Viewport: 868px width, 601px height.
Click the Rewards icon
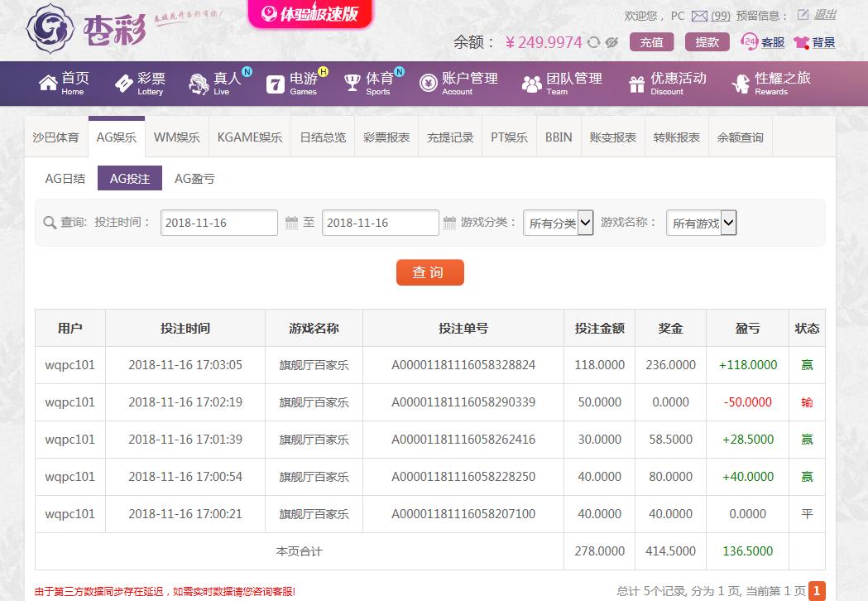coord(741,84)
